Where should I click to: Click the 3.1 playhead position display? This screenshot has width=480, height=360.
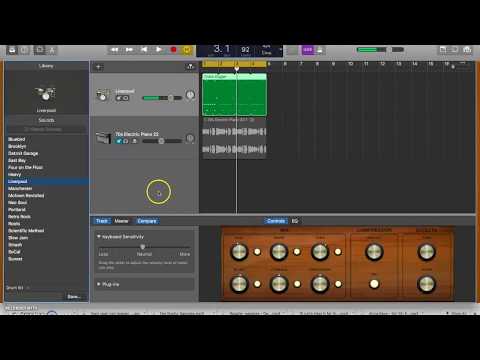pos(222,49)
